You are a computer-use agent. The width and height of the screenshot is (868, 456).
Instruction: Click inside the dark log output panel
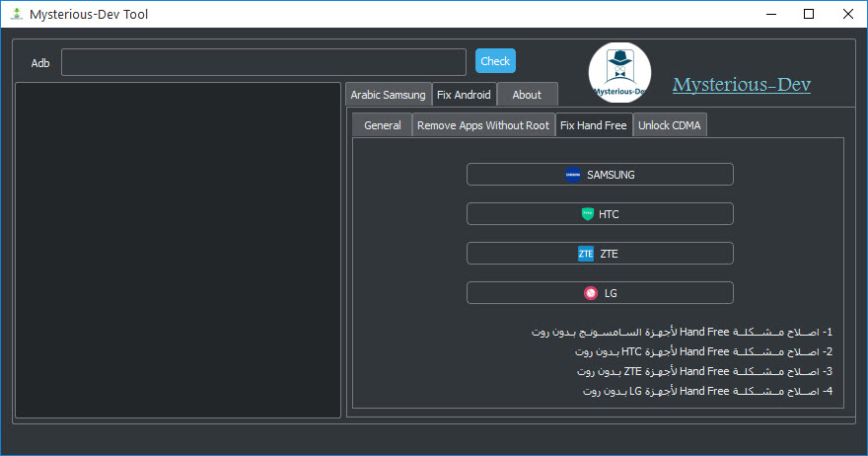(178, 250)
